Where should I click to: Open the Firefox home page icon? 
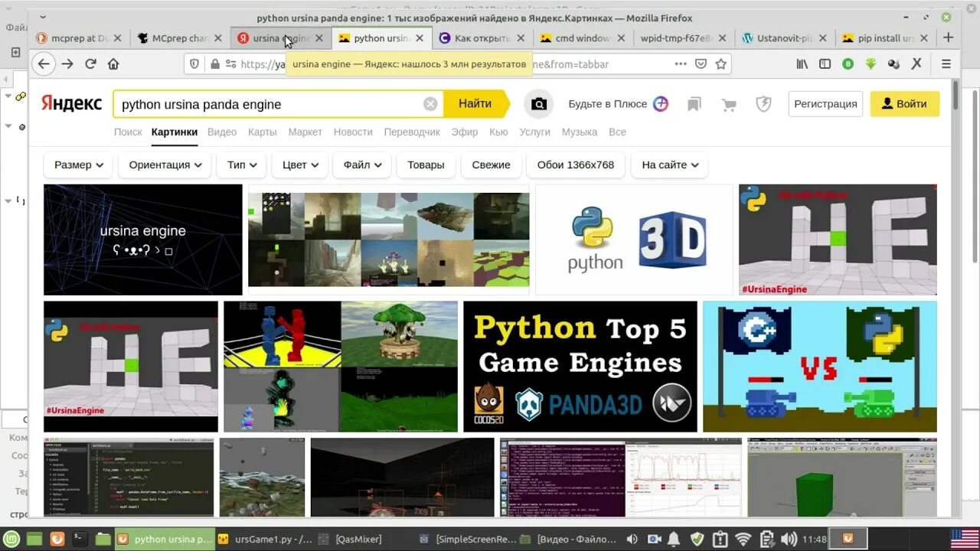click(x=113, y=64)
